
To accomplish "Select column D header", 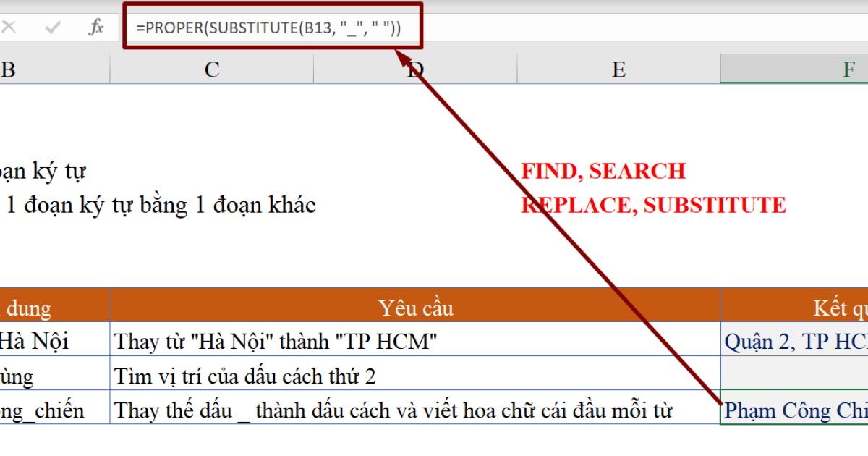I will 414,69.
